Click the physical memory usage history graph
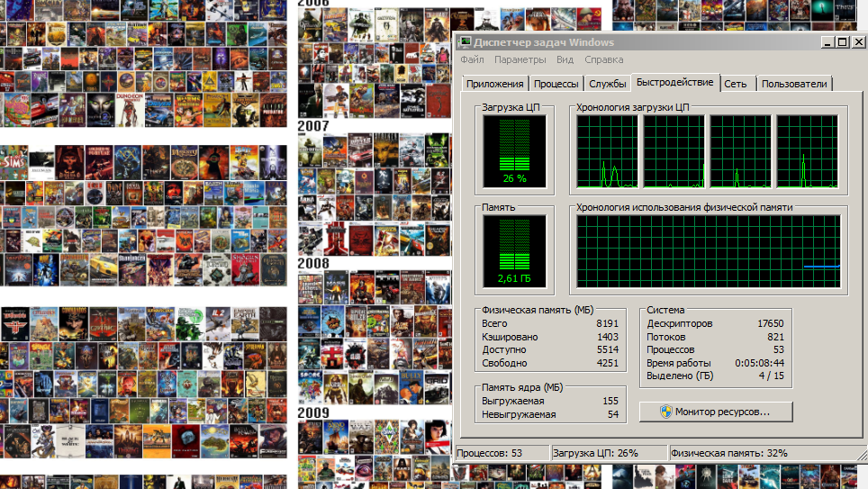The height and width of the screenshot is (489, 868). coord(709,251)
